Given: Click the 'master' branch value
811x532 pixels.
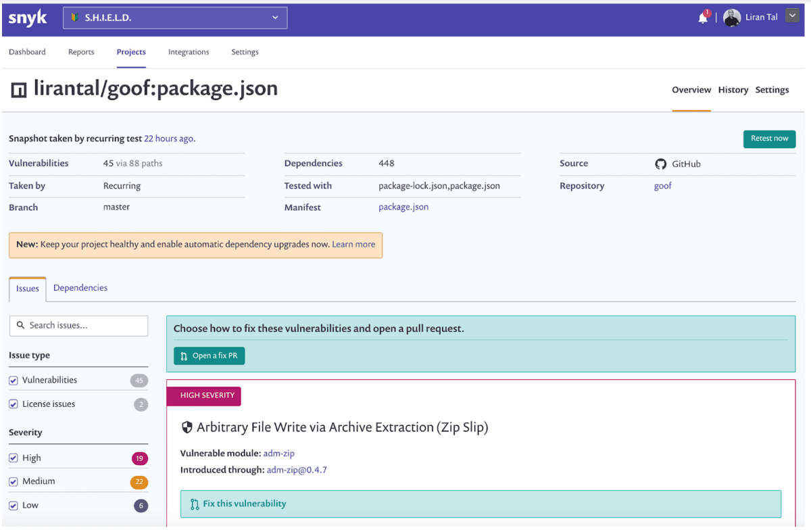Looking at the screenshot, I should click(116, 208).
